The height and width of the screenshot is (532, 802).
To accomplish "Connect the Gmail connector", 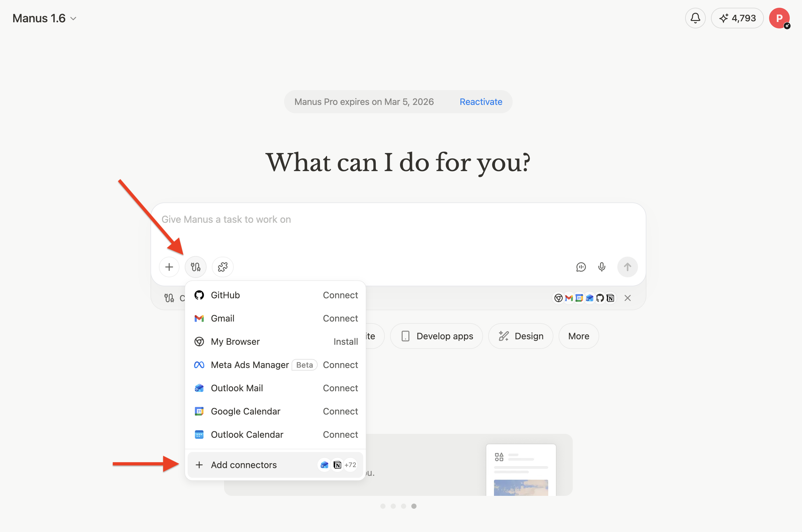I will point(340,318).
